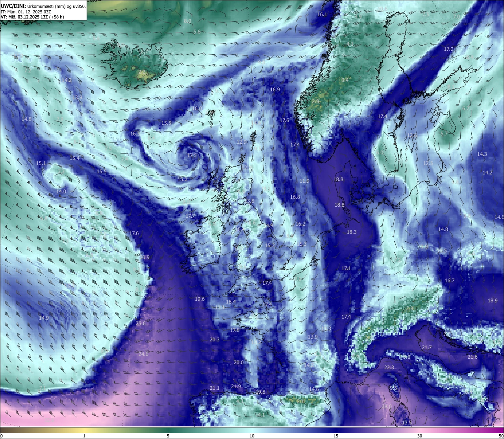504x439 pixels.
Task: Click the '17.1' value on the map
Action: (x=346, y=268)
